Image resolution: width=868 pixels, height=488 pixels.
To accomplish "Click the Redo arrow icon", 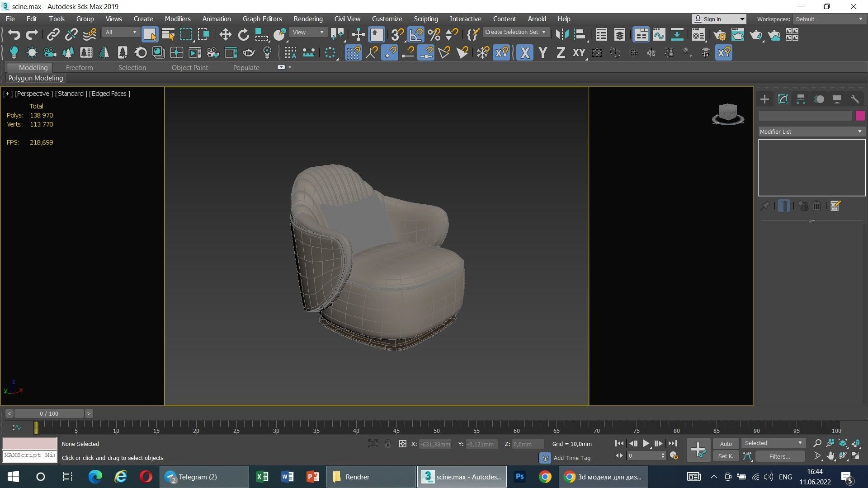I will pos(32,35).
